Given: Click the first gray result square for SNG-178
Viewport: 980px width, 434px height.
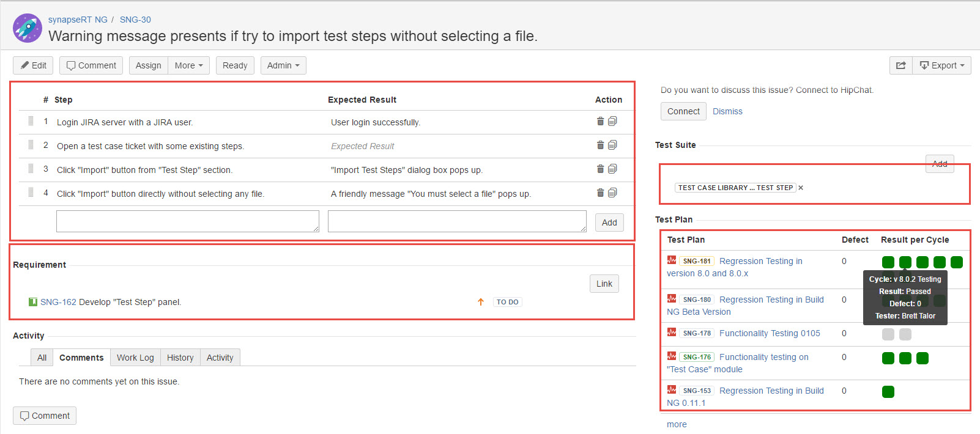Looking at the screenshot, I should (x=888, y=334).
